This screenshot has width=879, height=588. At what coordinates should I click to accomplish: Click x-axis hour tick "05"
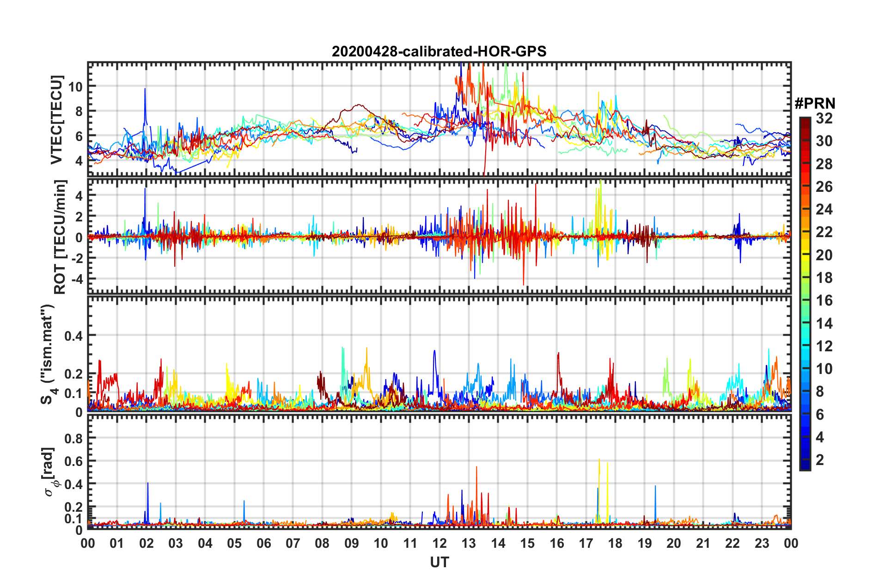point(234,543)
